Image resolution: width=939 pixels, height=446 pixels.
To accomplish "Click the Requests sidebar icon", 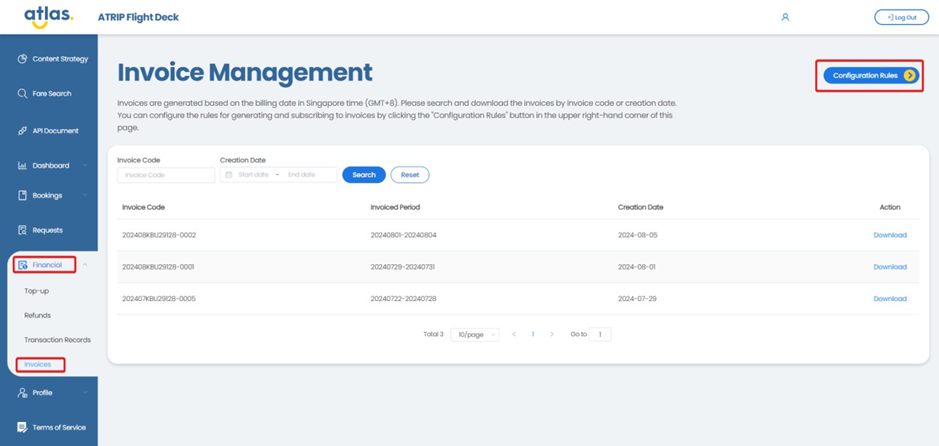I will (22, 230).
